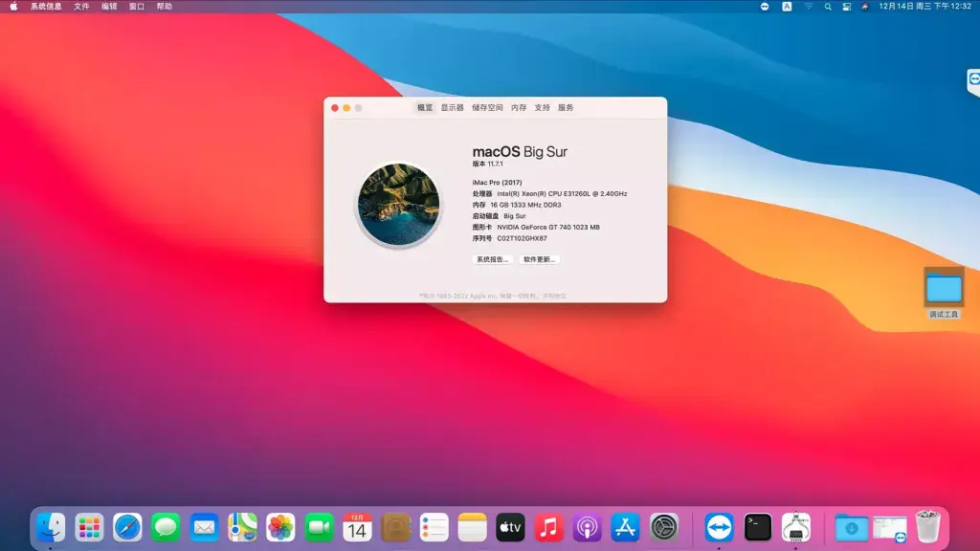
Task: Open 帮助 menu
Action: click(165, 7)
